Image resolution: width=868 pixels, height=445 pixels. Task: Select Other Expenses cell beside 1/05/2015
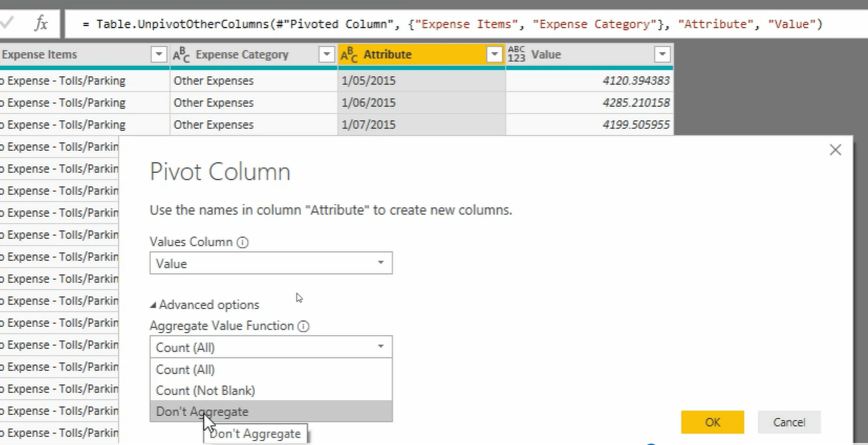254,80
